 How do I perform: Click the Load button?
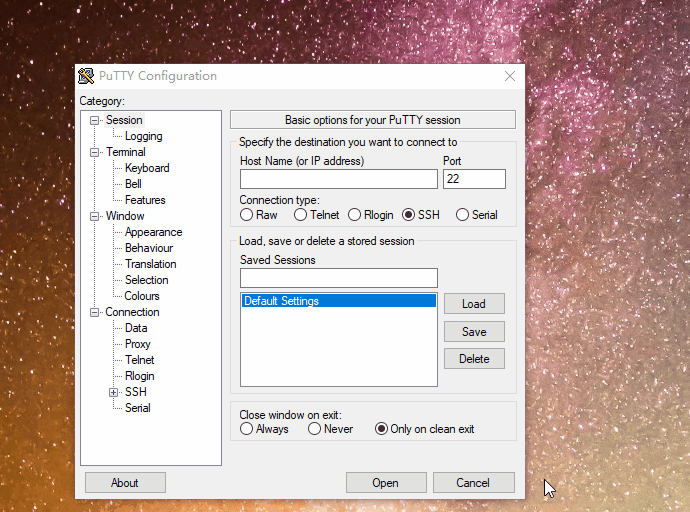point(474,304)
